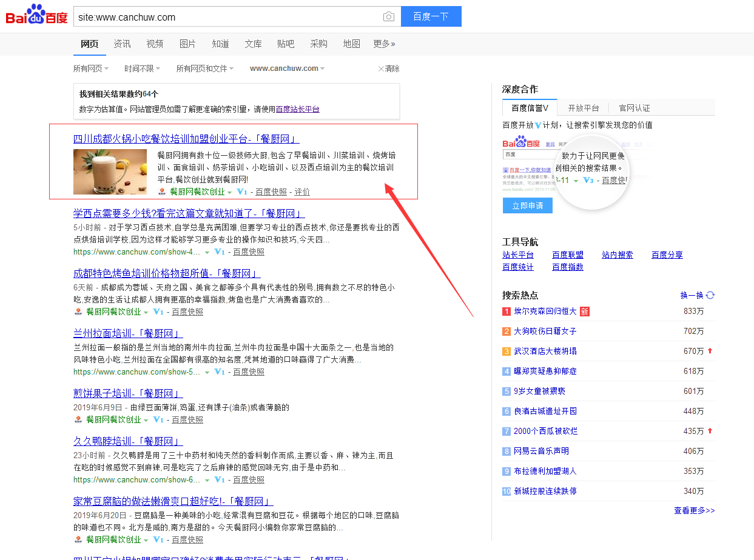Open 四川成都火锅小吃餐饮培训 result title

coord(186,139)
